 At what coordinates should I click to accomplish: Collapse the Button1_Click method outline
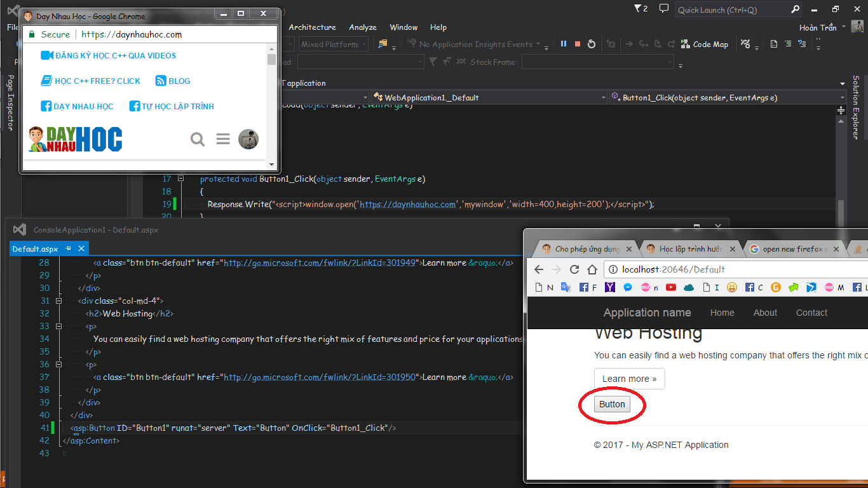[x=180, y=179]
